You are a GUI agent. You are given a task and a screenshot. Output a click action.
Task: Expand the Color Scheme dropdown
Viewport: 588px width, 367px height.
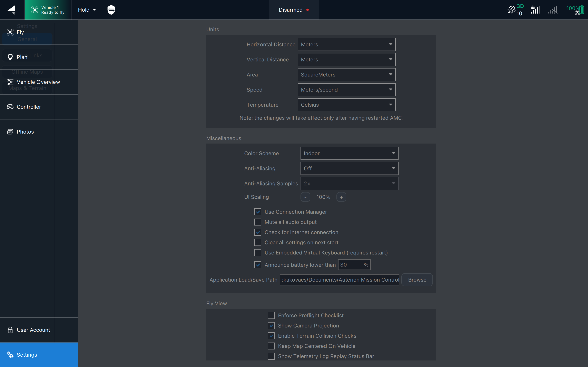[x=349, y=153]
